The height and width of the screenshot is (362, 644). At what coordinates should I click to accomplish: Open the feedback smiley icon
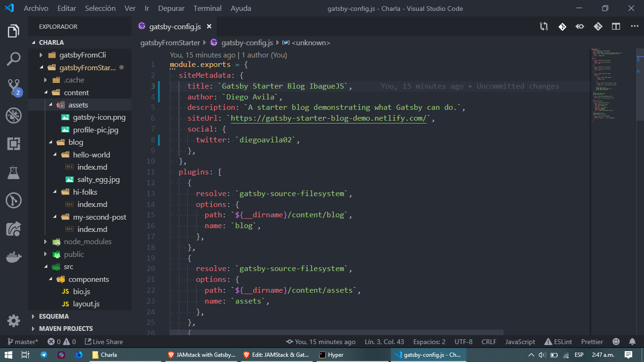coord(616,342)
